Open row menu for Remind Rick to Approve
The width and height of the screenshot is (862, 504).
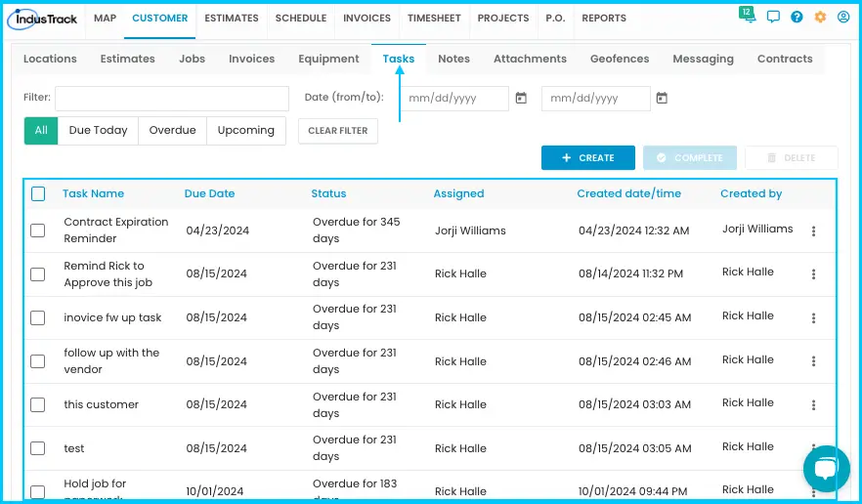click(813, 273)
